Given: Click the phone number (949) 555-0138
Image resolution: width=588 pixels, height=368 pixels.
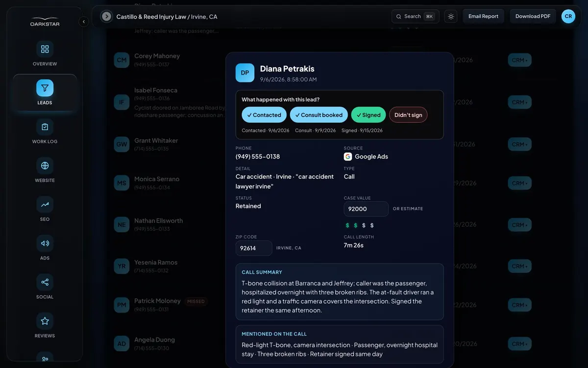Looking at the screenshot, I should (258, 157).
